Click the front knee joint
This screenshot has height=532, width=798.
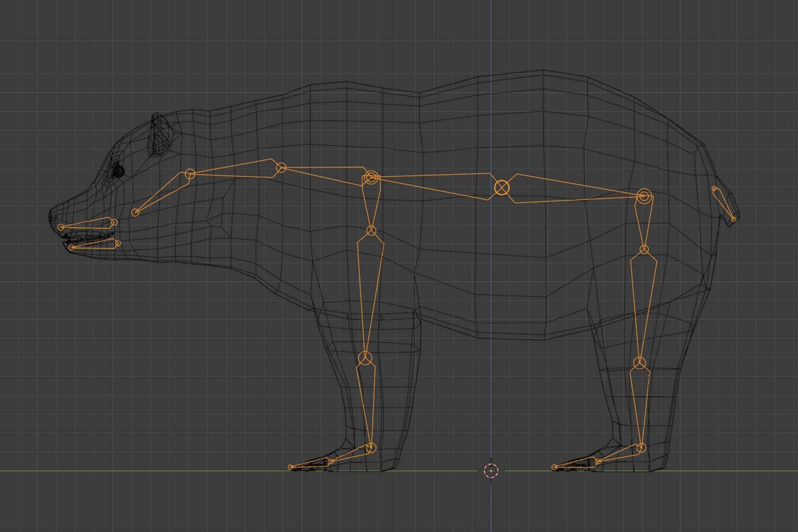click(x=365, y=357)
